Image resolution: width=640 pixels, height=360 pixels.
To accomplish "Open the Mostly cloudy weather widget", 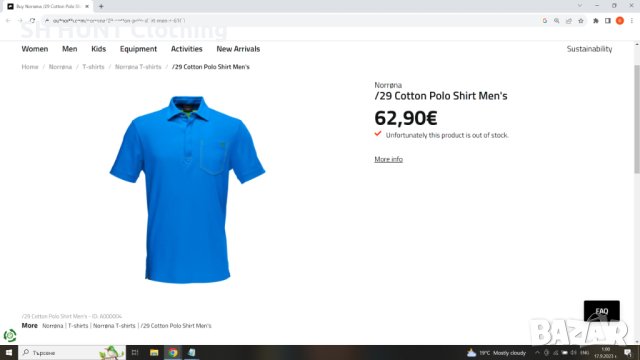I will click(497, 353).
